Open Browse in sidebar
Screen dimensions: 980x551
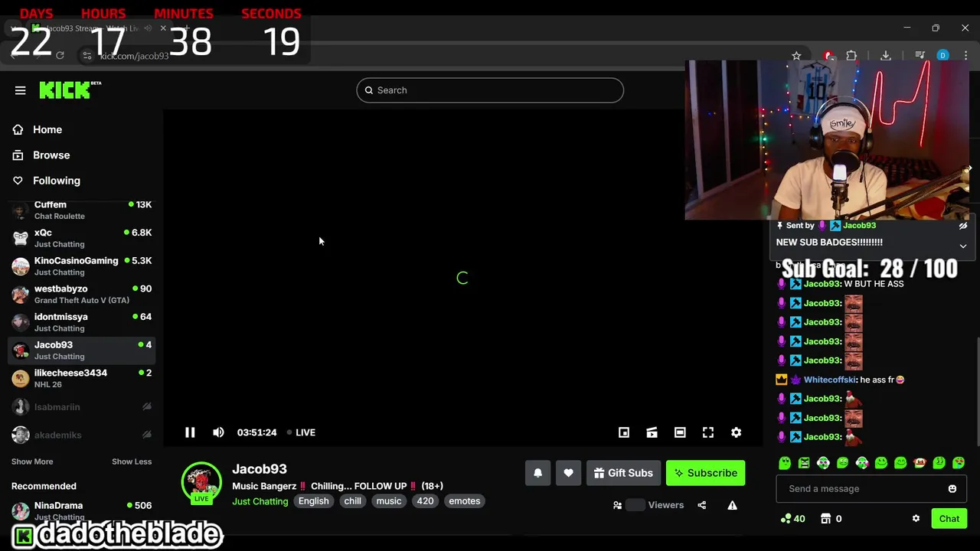point(51,155)
